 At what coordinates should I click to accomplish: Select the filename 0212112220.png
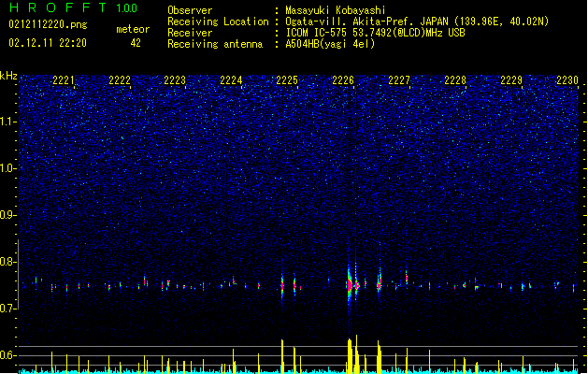pos(48,24)
